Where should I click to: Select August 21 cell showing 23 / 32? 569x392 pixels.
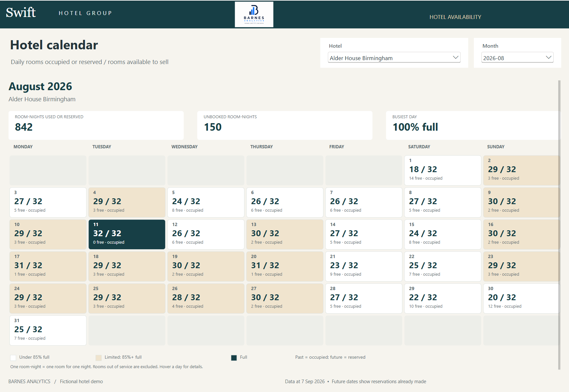click(x=364, y=266)
